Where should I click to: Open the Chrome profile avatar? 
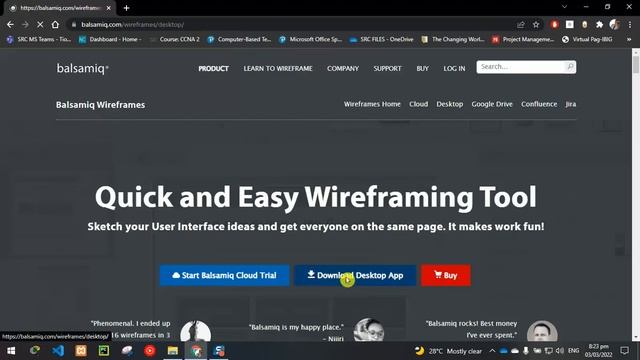(614, 24)
